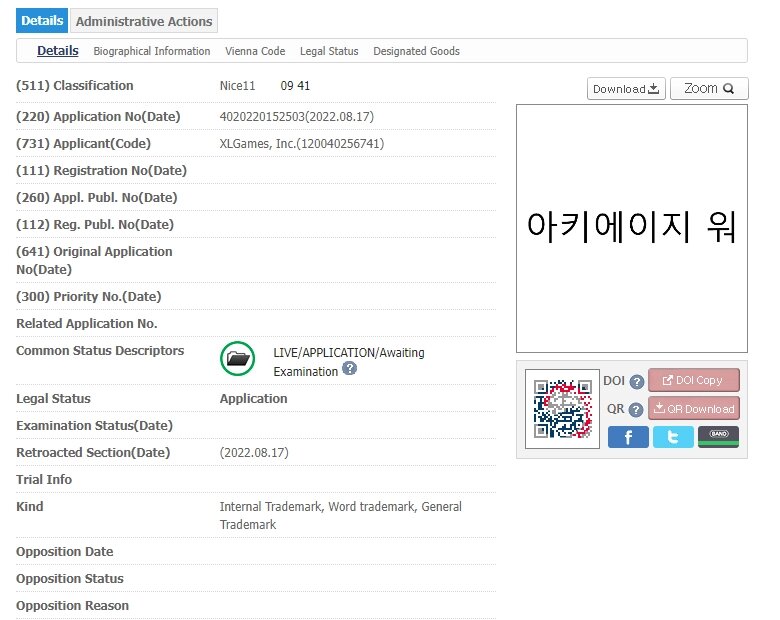Share on BAND icon
The height and width of the screenshot is (620, 780).
pos(718,437)
